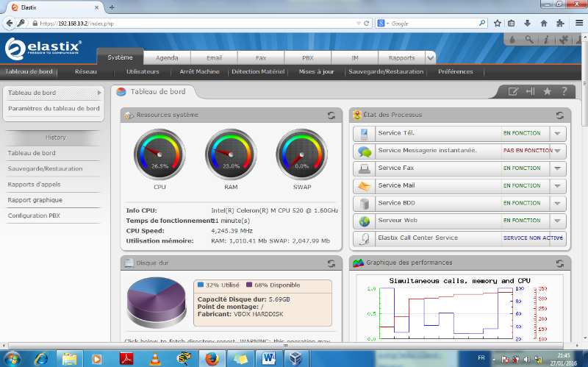Viewport: 588px width, 367px height.
Task: Show more tabs via chevron after Rapports
Action: 430,57
